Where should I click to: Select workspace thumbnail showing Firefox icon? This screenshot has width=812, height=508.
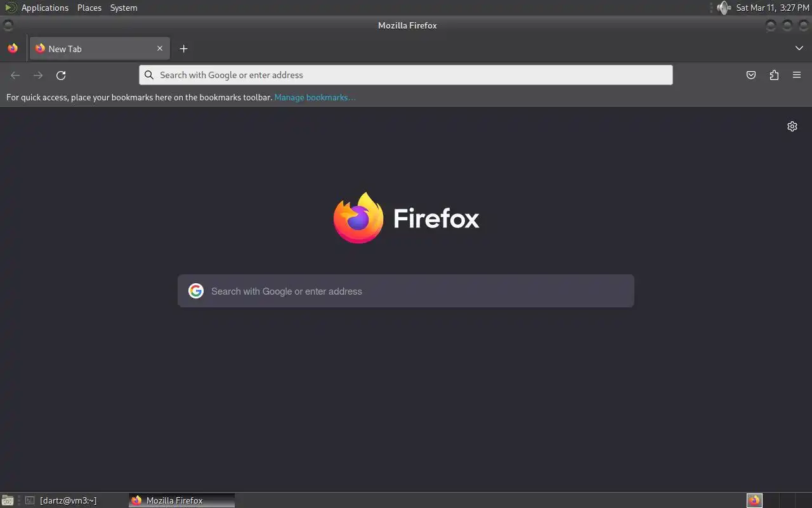tap(754, 500)
